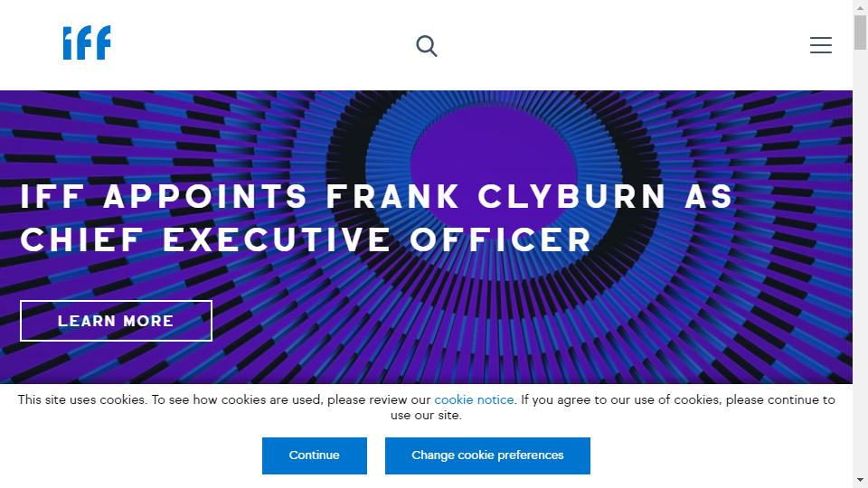Screen dimensions: 868x488
Task: Click the vertical scrollbar thumb
Action: (x=860, y=33)
